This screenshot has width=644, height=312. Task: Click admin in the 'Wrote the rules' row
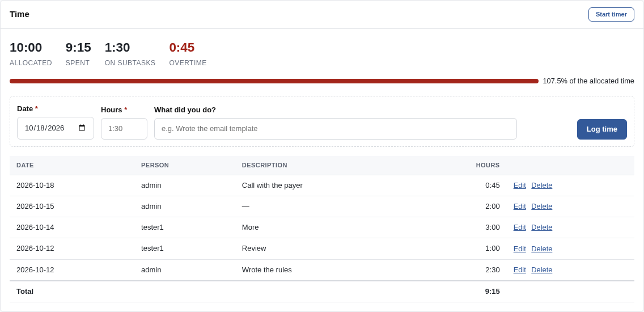tap(151, 270)
